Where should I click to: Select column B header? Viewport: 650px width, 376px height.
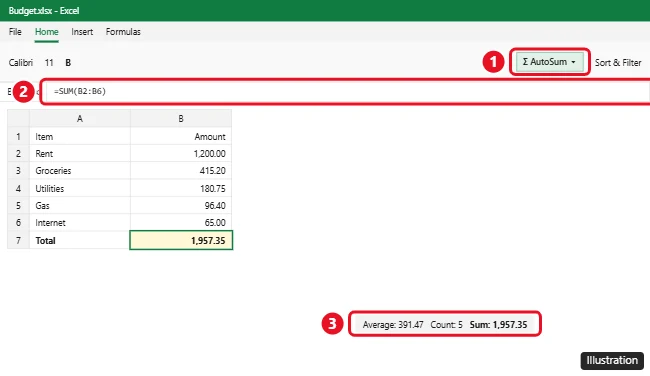[x=181, y=119]
